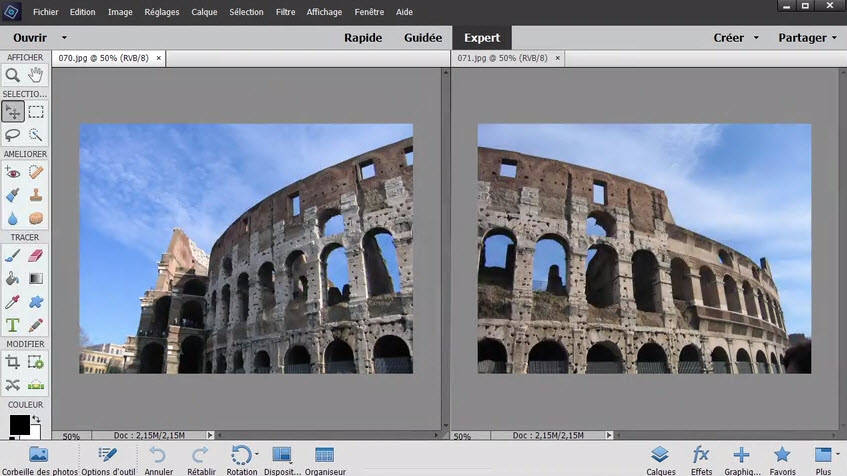847x476 pixels.
Task: Open the Options d'outil panel
Action: pyautogui.click(x=108, y=461)
